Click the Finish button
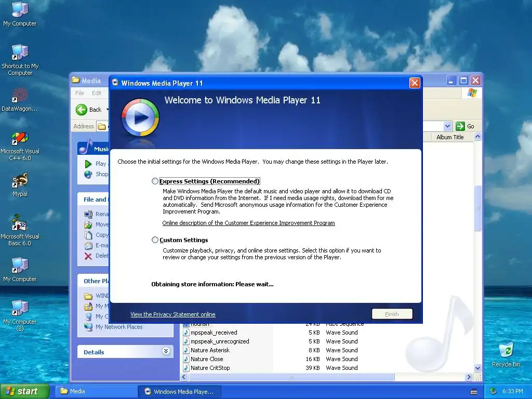Image resolution: width=532 pixels, height=399 pixels. pyautogui.click(x=392, y=314)
